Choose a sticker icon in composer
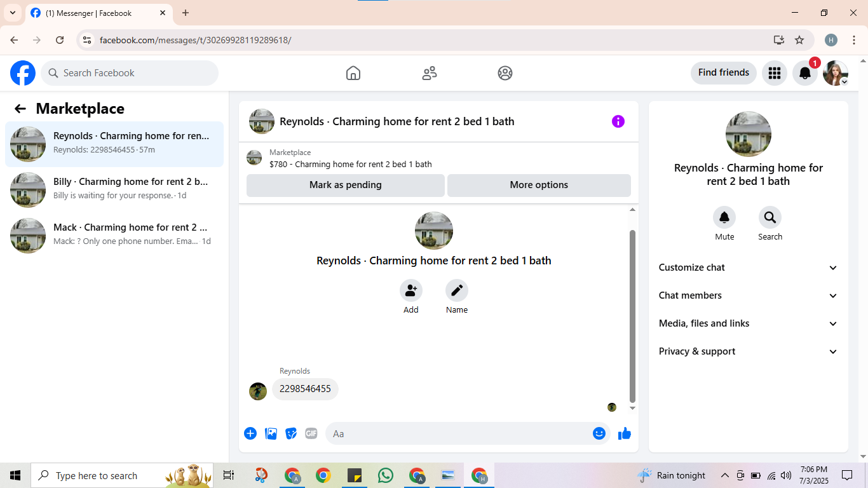 click(x=291, y=433)
